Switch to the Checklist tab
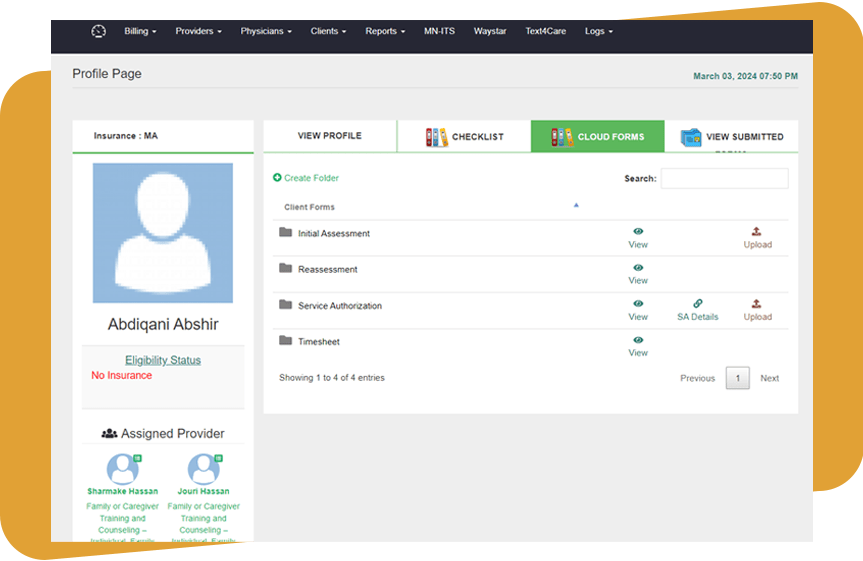863x561 pixels. click(x=464, y=137)
